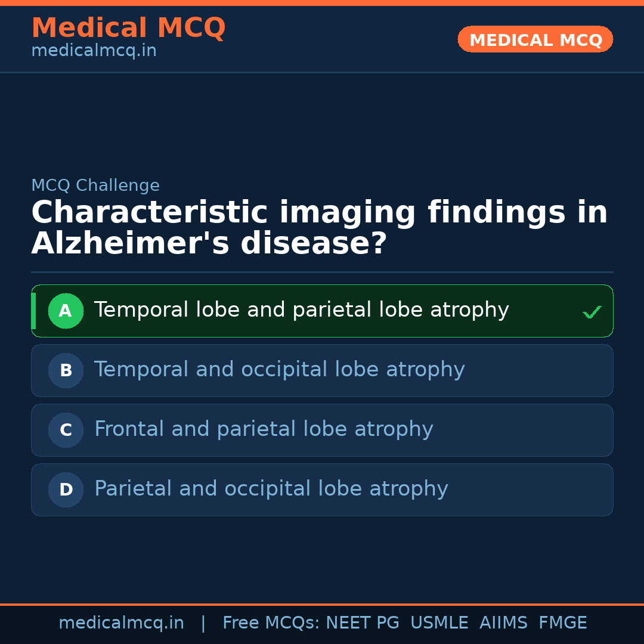
Task: Select answer 'Temporal lobe and parietal lobe atrophy'
Action: click(x=301, y=310)
